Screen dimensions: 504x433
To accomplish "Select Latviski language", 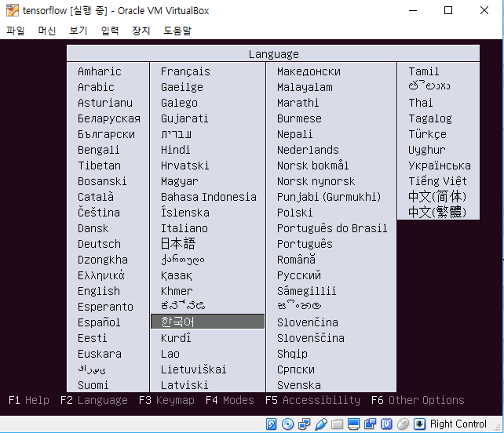I will pyautogui.click(x=184, y=385).
